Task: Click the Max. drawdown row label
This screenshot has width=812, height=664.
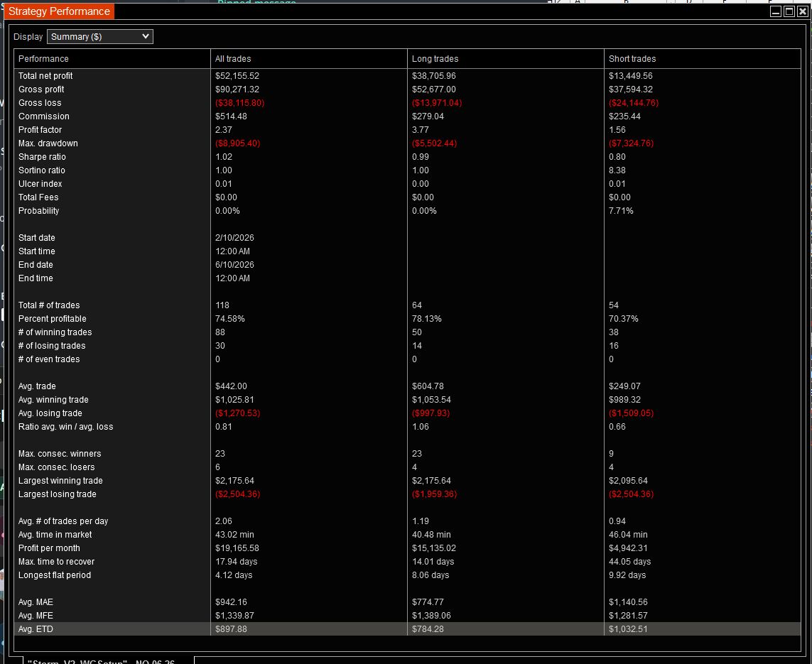Action: point(48,143)
